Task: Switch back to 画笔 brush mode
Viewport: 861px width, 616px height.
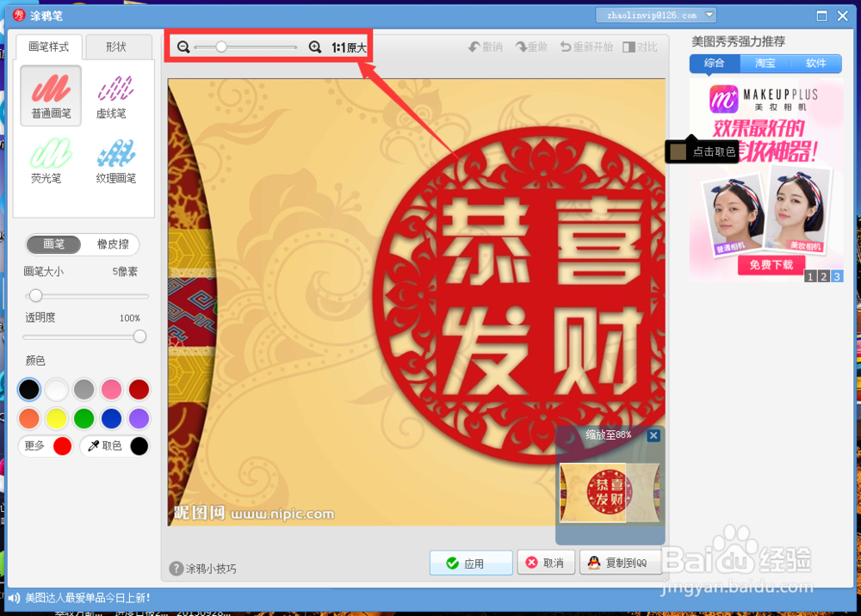Action: coord(53,244)
